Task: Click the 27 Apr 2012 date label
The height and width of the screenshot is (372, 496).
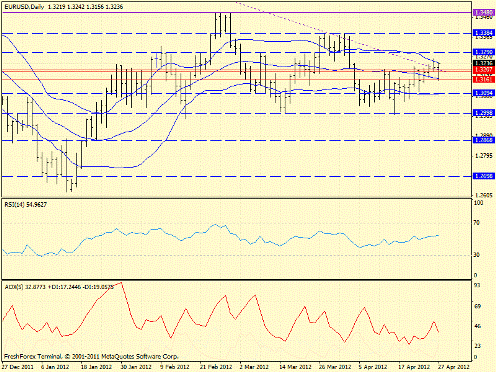Action: (x=454, y=367)
